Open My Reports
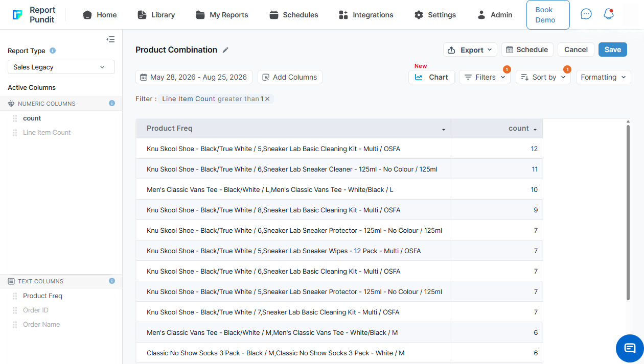The image size is (644, 364). click(x=222, y=15)
